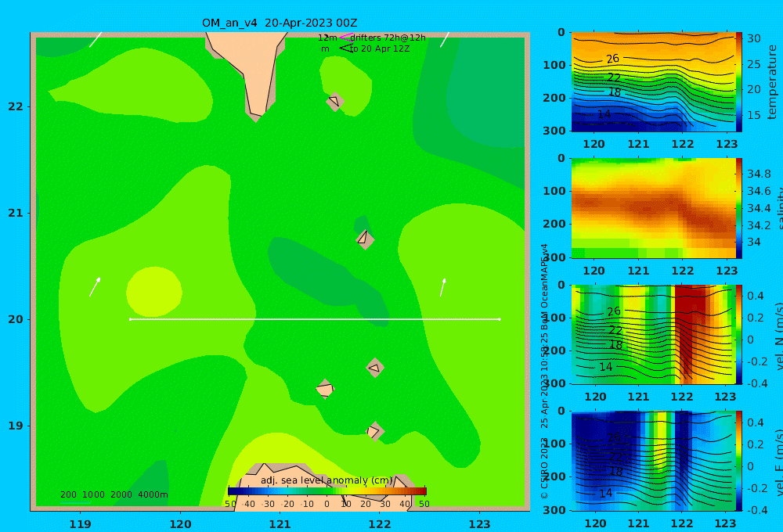Click latitude label 22 on main map
The width and height of the screenshot is (783, 532).
(16, 106)
